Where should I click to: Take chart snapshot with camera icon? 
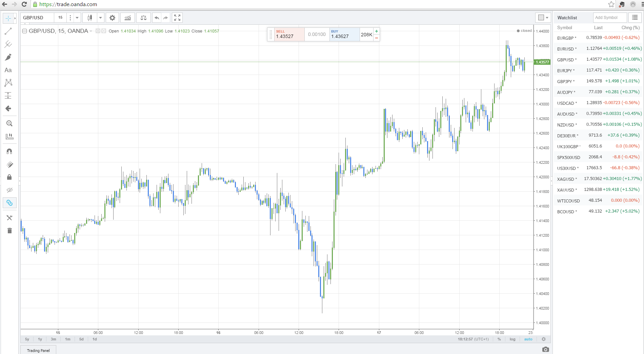tap(545, 349)
